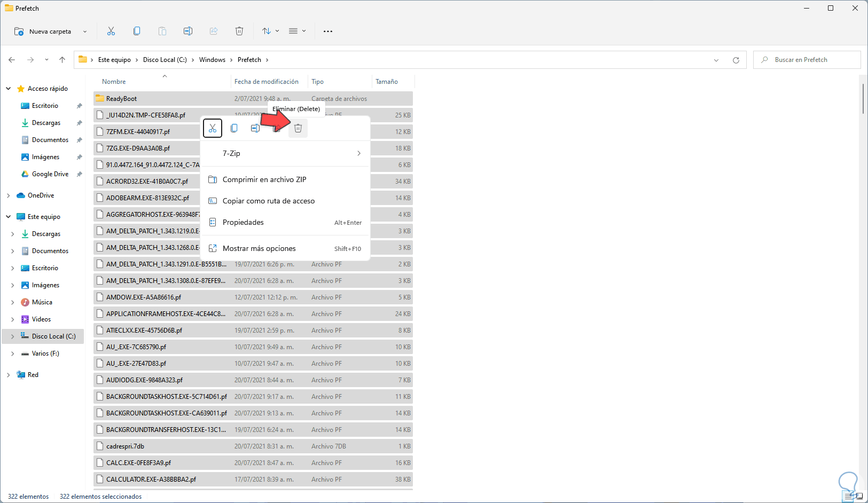Click the Cut icon in the top toolbar
868x503 pixels.
tap(111, 31)
